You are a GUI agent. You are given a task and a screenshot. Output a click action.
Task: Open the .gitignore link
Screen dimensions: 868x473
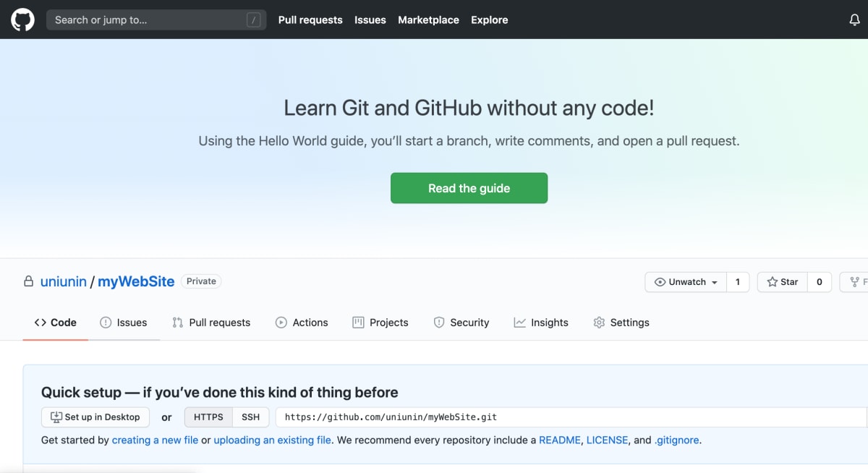coord(677,440)
